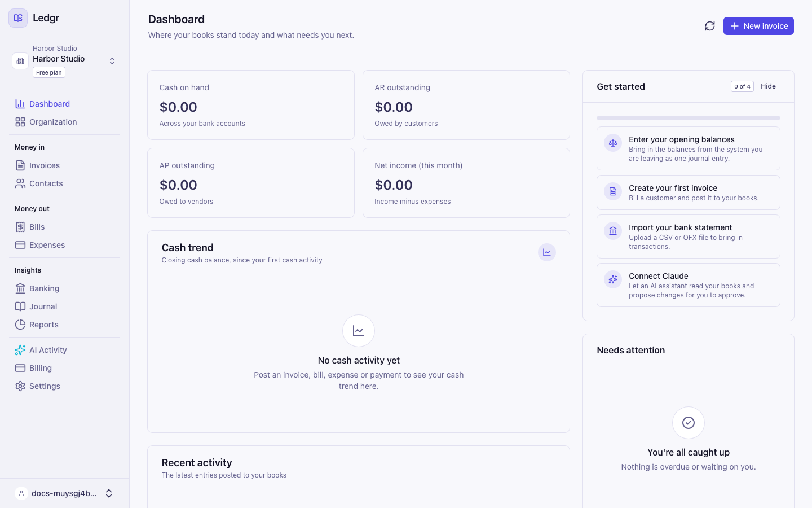
Task: Click the Ledgr logo icon
Action: [18, 18]
